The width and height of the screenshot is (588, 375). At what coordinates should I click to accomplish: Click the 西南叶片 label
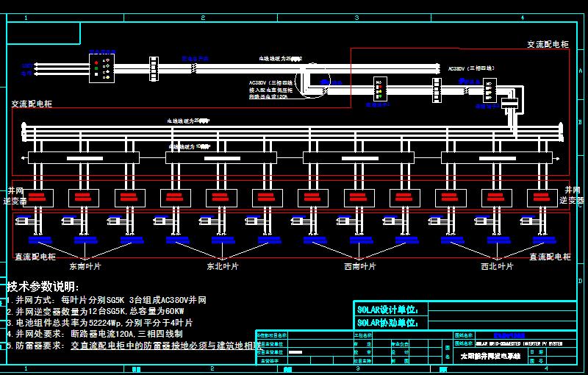(360, 266)
